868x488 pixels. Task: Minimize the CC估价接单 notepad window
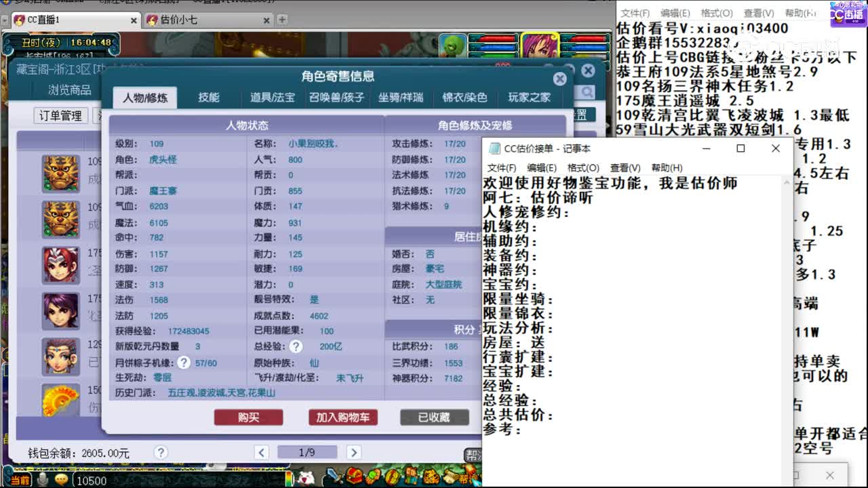pos(706,148)
